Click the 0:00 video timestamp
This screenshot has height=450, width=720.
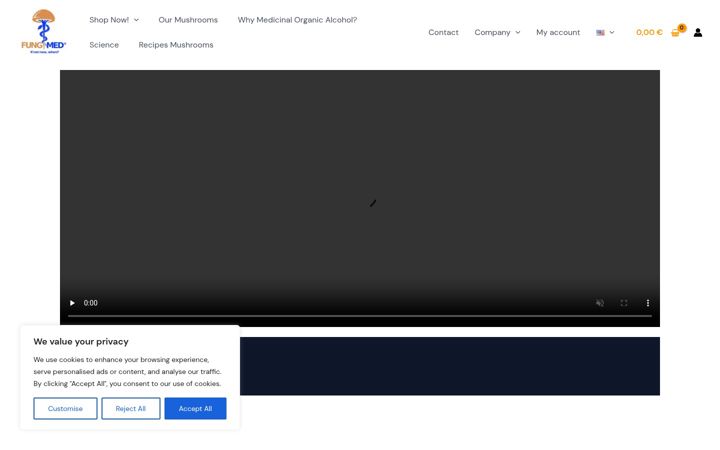click(90, 303)
